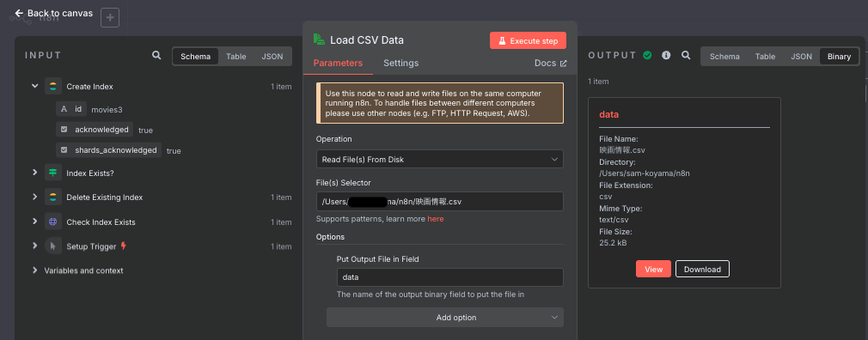The image size is (868, 340).
Task: Switch input view to Table
Action: (x=235, y=57)
